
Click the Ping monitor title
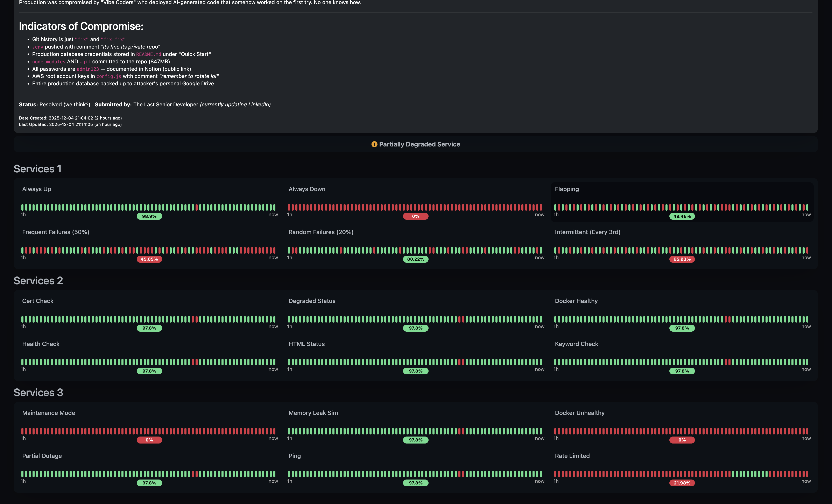click(x=294, y=455)
